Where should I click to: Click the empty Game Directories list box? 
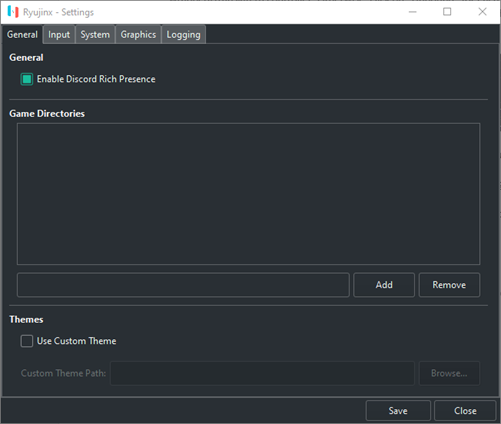[249, 194]
